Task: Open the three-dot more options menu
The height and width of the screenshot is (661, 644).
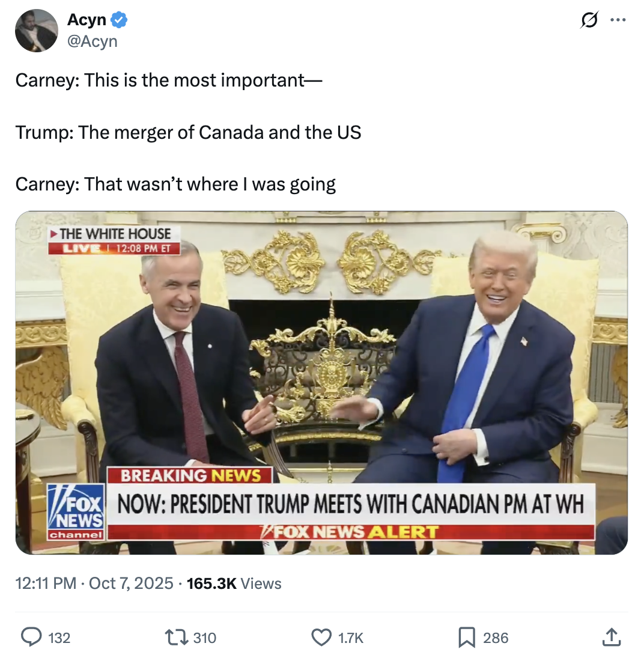Action: (x=618, y=20)
